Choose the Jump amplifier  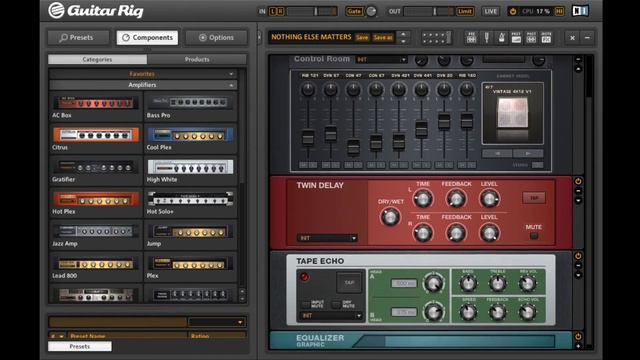[190, 231]
